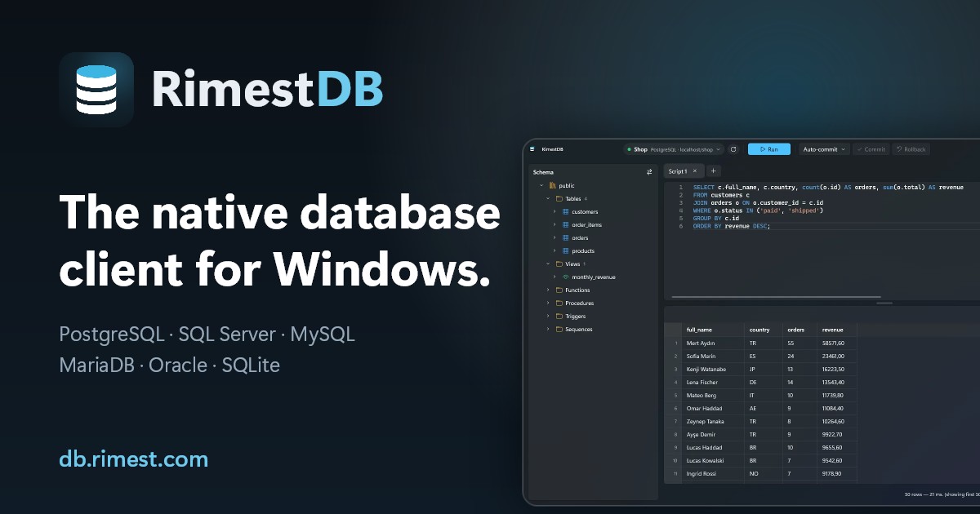
Task: Open the Auto-commit dropdown
Action: pos(823,149)
